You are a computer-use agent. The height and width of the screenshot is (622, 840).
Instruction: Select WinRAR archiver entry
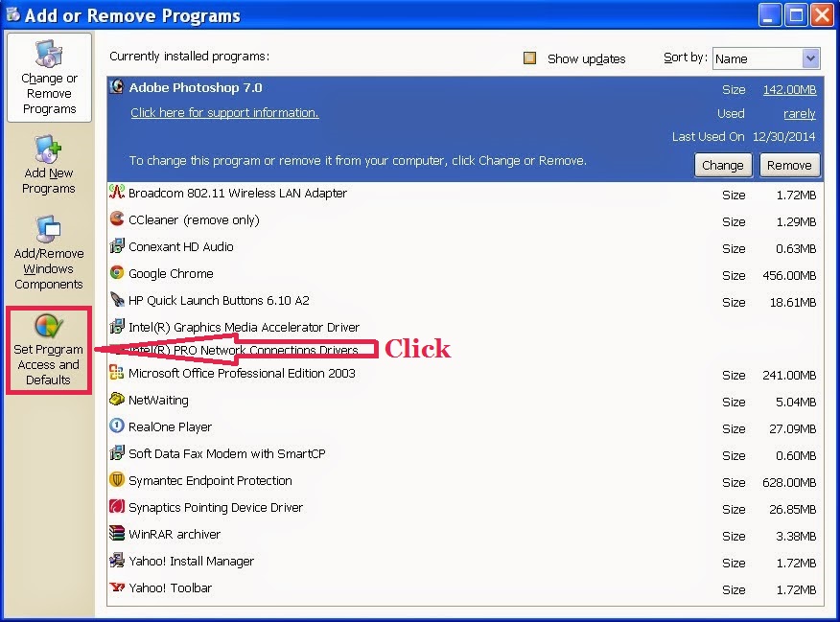[x=465, y=535]
